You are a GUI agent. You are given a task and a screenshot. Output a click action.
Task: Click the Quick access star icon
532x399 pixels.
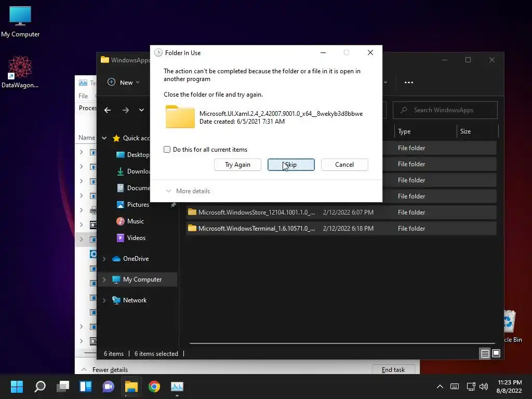pos(116,138)
